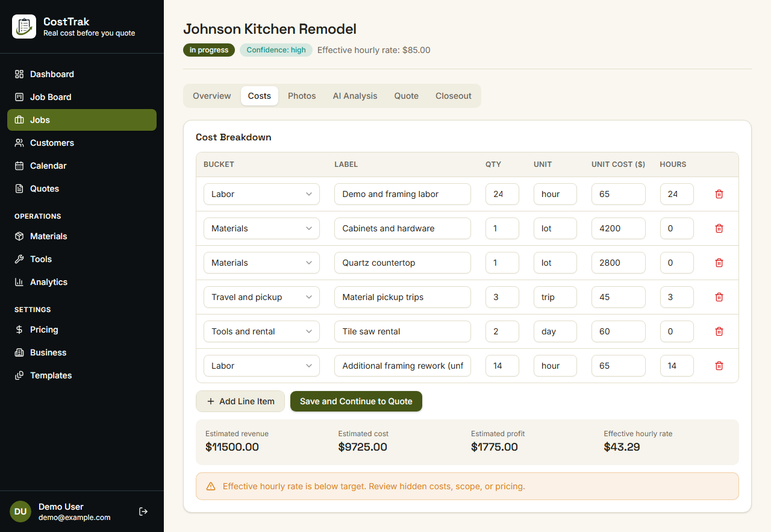Image resolution: width=771 pixels, height=532 pixels.
Task: Open the Photos tab
Action: [302, 96]
